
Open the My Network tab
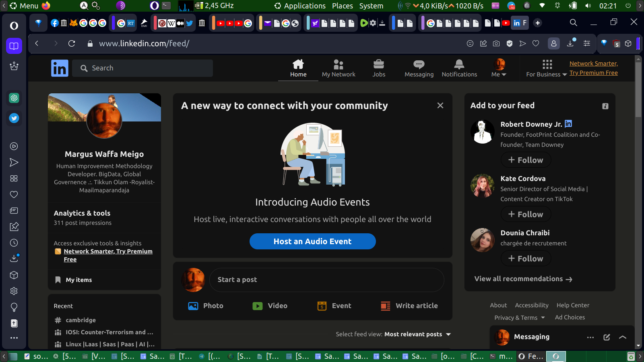pos(339,68)
